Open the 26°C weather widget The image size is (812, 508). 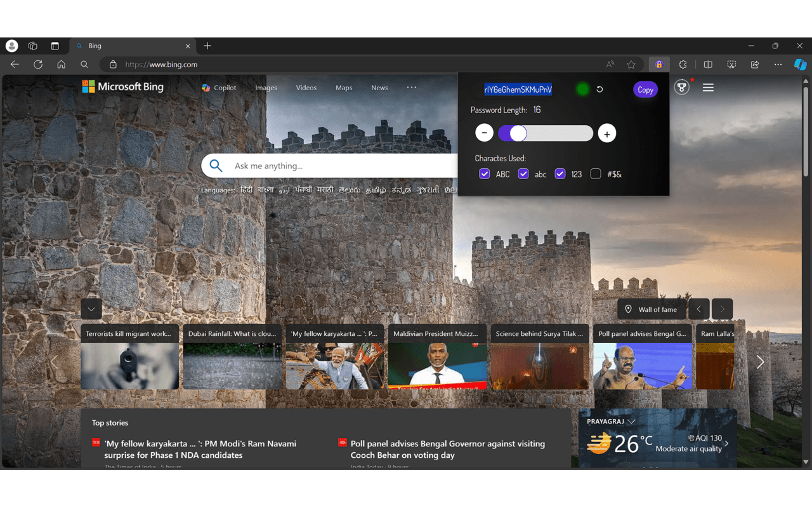pos(658,438)
